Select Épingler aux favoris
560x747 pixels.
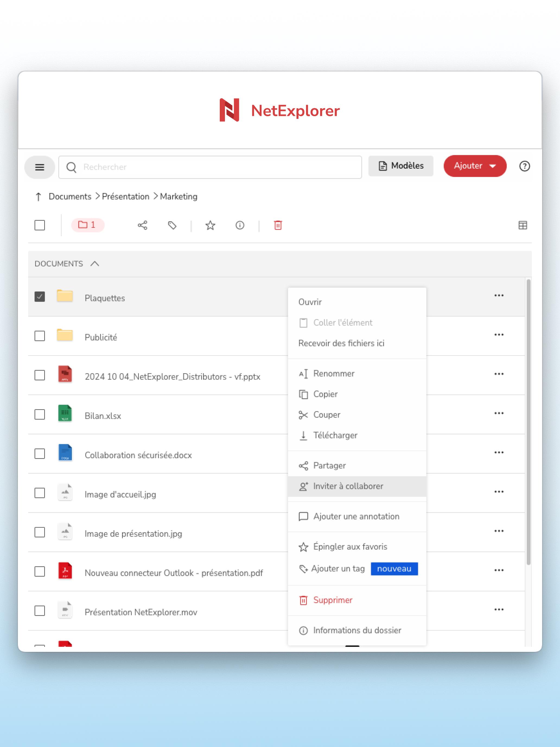357,547
